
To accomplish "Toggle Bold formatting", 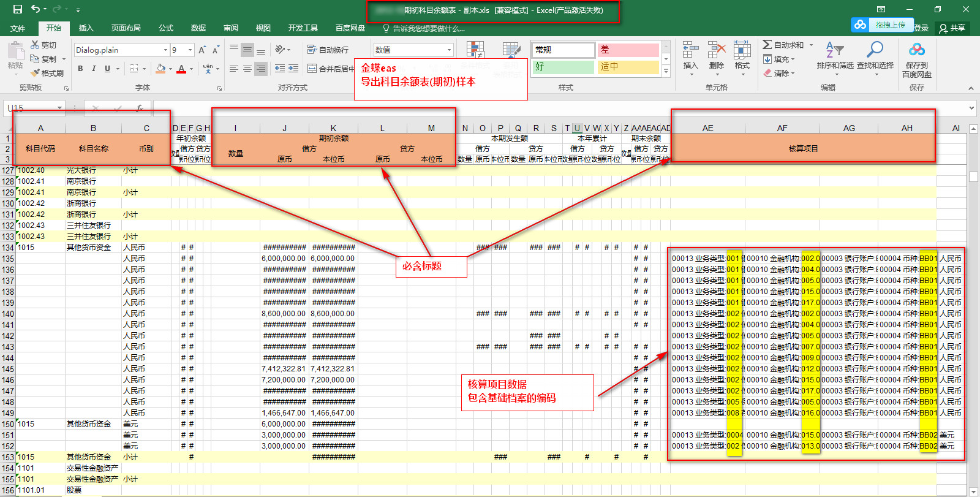I will tap(80, 69).
